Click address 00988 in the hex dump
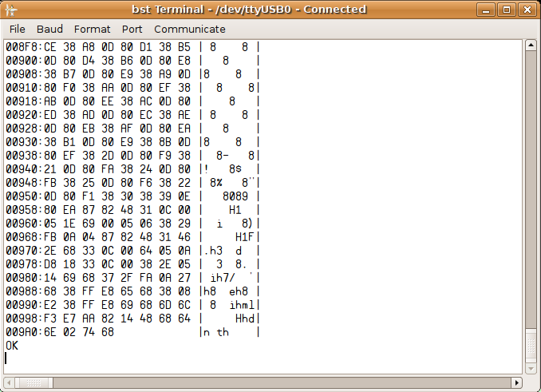This screenshot has height=392, width=541. pyautogui.click(x=23, y=291)
